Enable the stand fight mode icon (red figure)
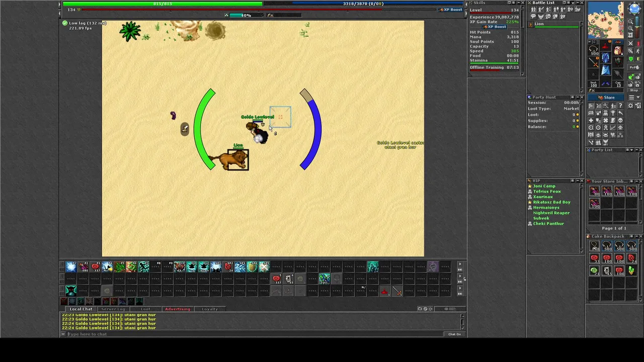644x362 pixels. coord(638,43)
